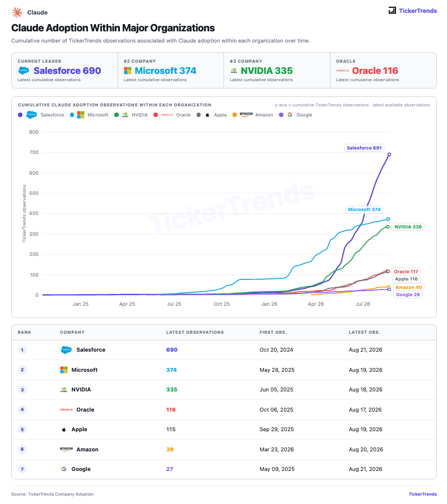Click the Microsoft logo in #2 company card
This screenshot has width=447, height=504.
(128, 71)
